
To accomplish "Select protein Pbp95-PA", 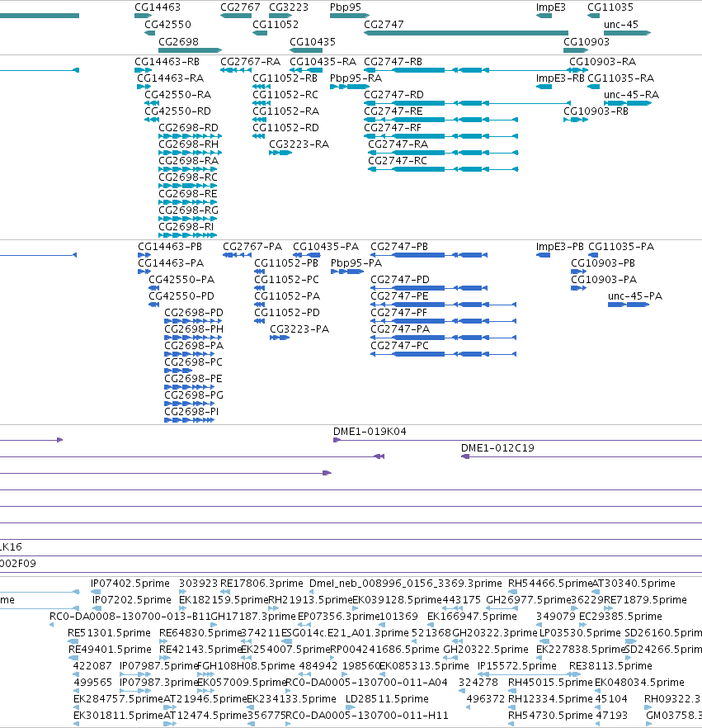I will coord(356,264).
